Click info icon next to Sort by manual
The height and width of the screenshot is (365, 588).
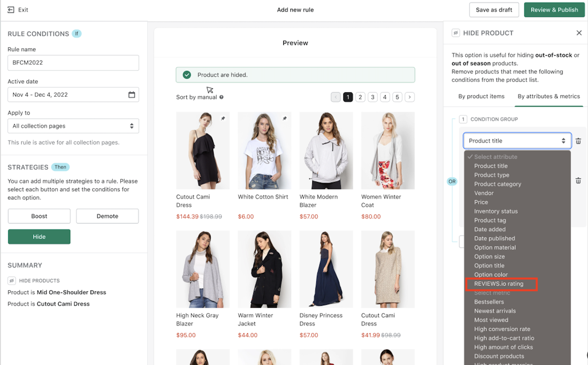221,97
